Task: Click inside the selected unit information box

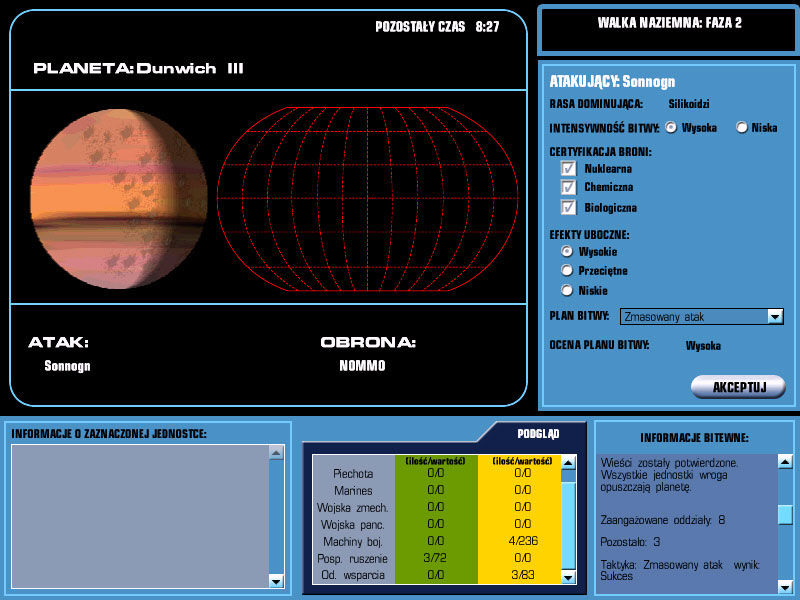Action: [140, 516]
